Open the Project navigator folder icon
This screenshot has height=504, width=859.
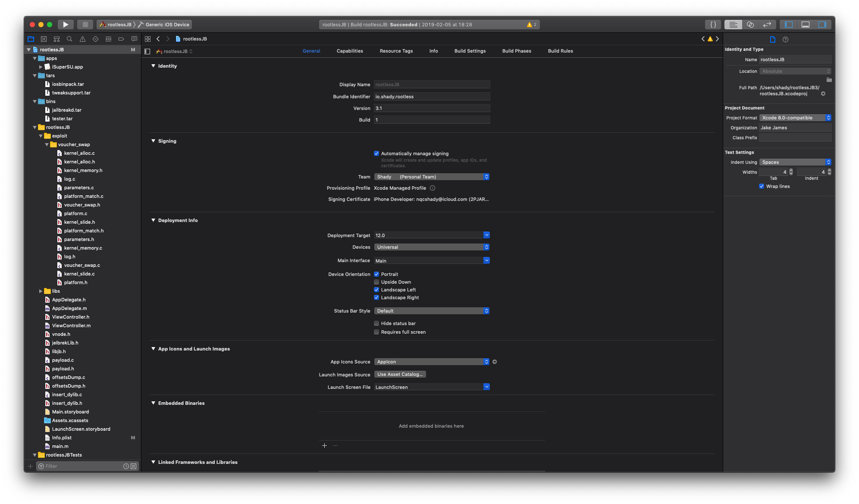(x=31, y=39)
